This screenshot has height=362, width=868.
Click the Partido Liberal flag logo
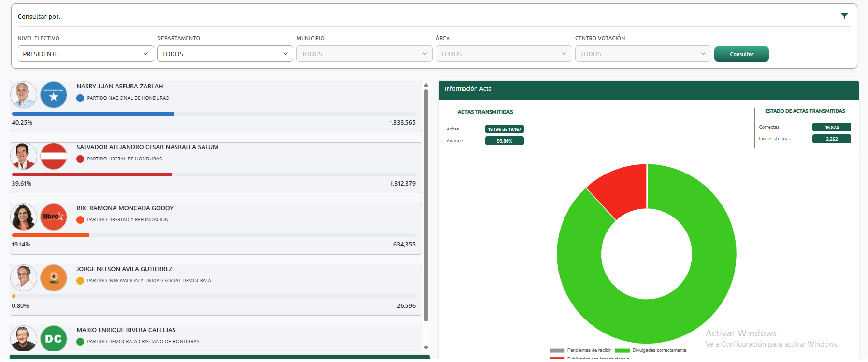(x=54, y=156)
